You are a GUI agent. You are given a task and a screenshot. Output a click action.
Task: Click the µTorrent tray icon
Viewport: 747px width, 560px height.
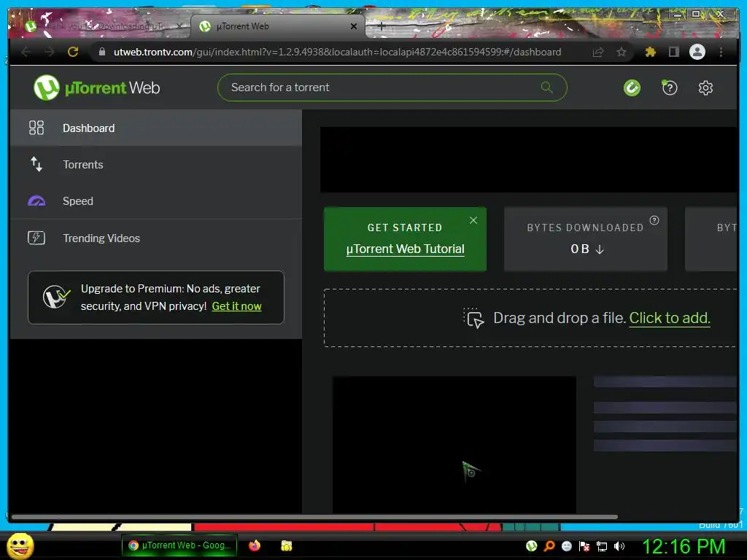(x=532, y=545)
